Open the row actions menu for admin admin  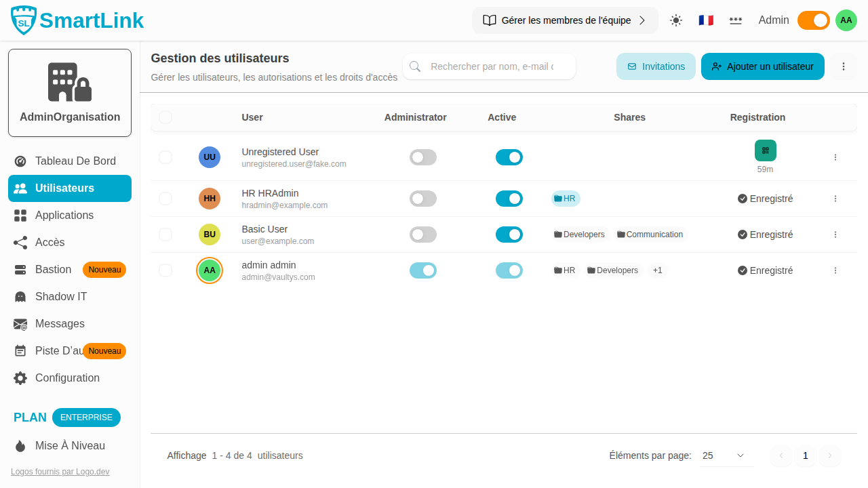click(x=835, y=270)
